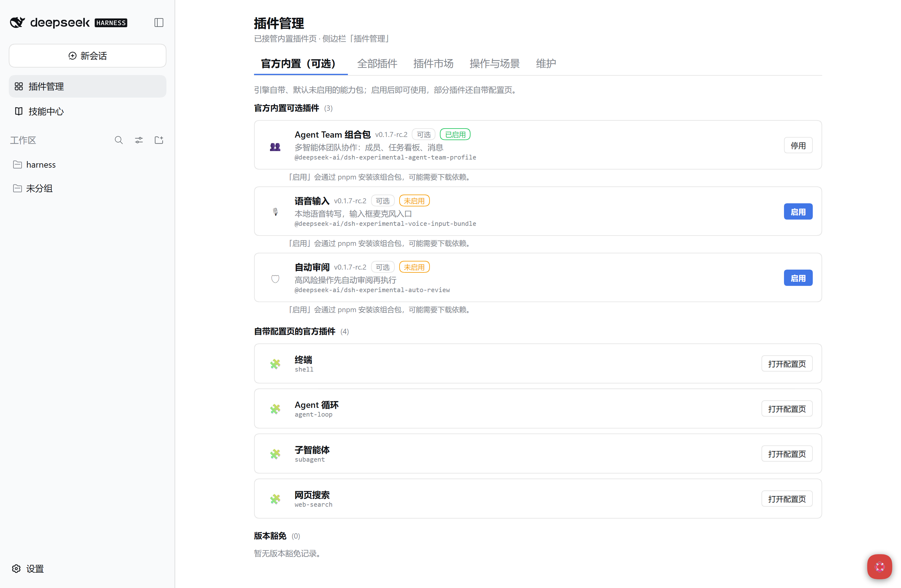Click the puzzle icon for 子智能体

[275, 454]
